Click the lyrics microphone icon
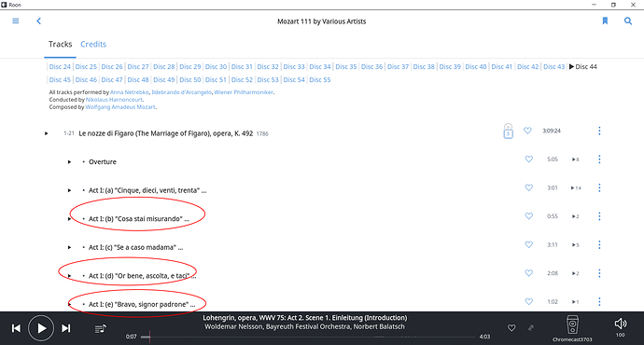 531,328
